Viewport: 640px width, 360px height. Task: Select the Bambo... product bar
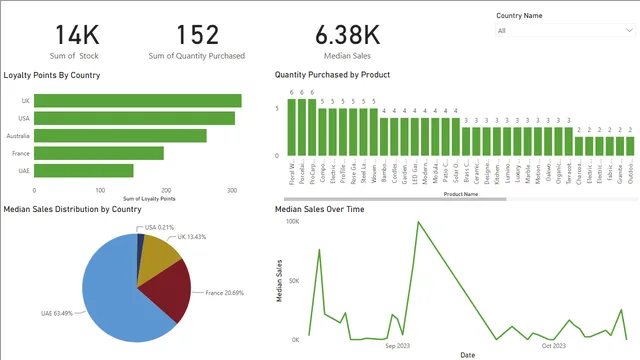click(x=384, y=137)
